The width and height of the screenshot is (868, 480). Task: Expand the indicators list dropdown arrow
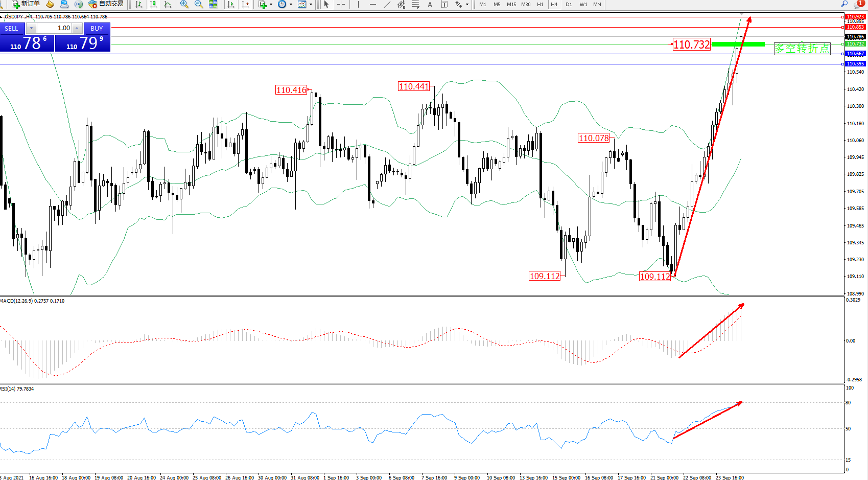point(271,5)
